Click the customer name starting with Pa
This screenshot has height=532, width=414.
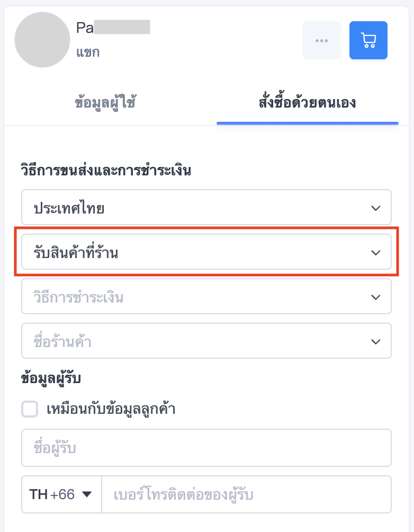coord(113,28)
